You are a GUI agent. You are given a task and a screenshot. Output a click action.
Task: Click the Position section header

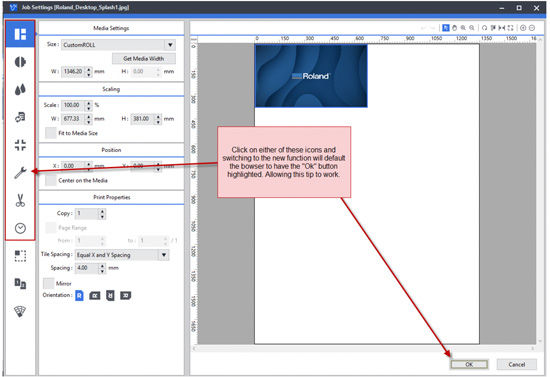[x=111, y=150]
